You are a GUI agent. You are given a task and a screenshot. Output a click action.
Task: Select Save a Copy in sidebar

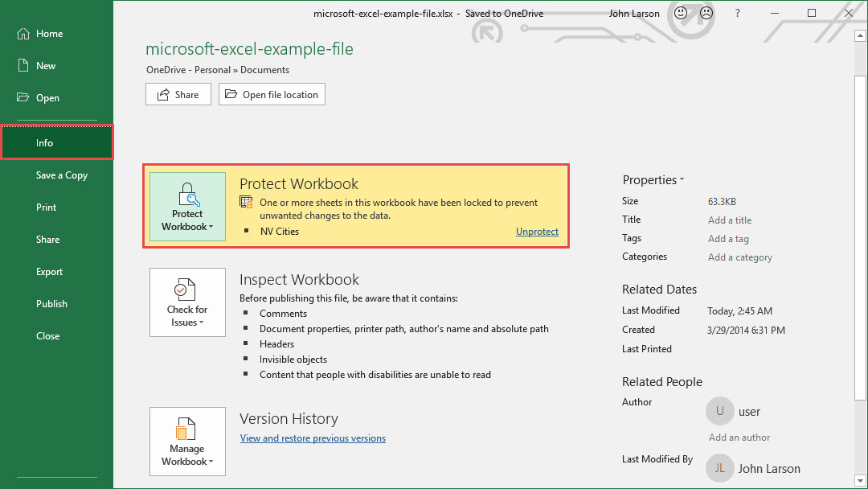62,175
